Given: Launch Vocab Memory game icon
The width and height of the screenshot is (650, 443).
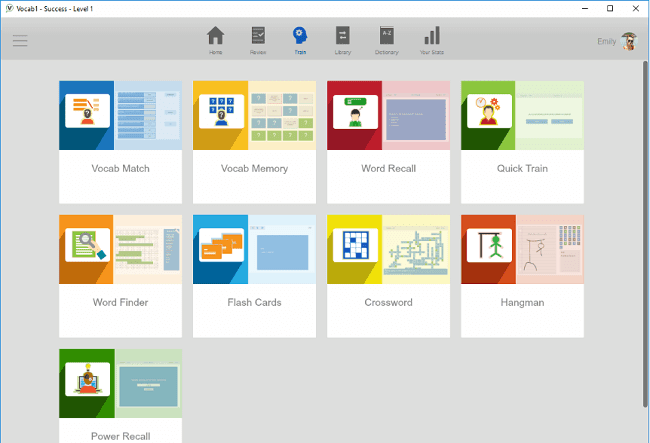Looking at the screenshot, I should tap(221, 111).
